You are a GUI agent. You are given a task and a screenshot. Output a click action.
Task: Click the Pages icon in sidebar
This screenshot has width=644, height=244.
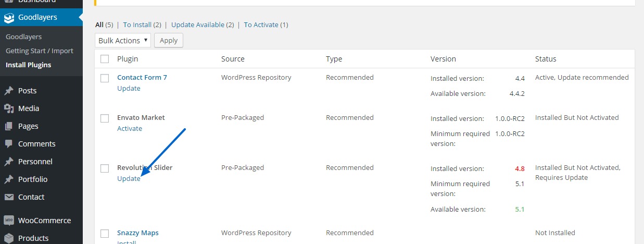9,126
